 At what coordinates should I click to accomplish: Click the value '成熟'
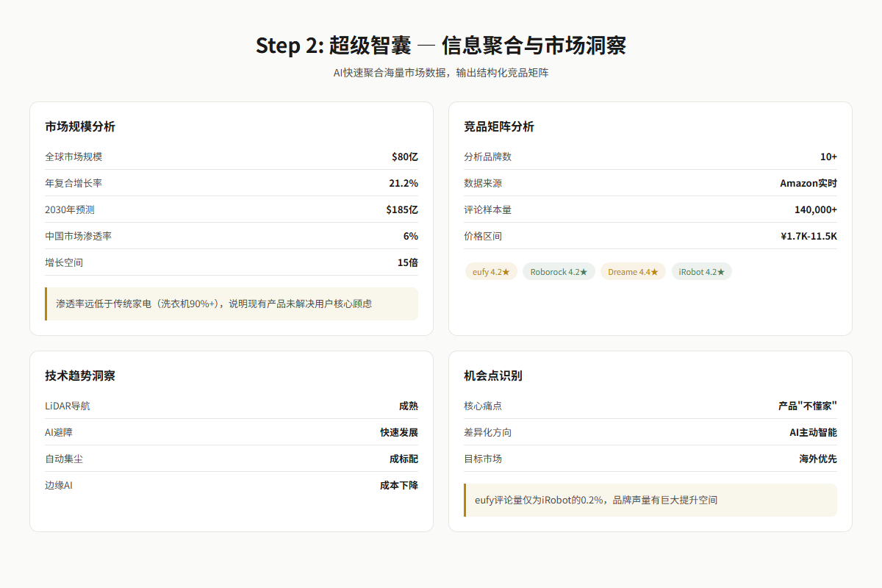tap(409, 406)
